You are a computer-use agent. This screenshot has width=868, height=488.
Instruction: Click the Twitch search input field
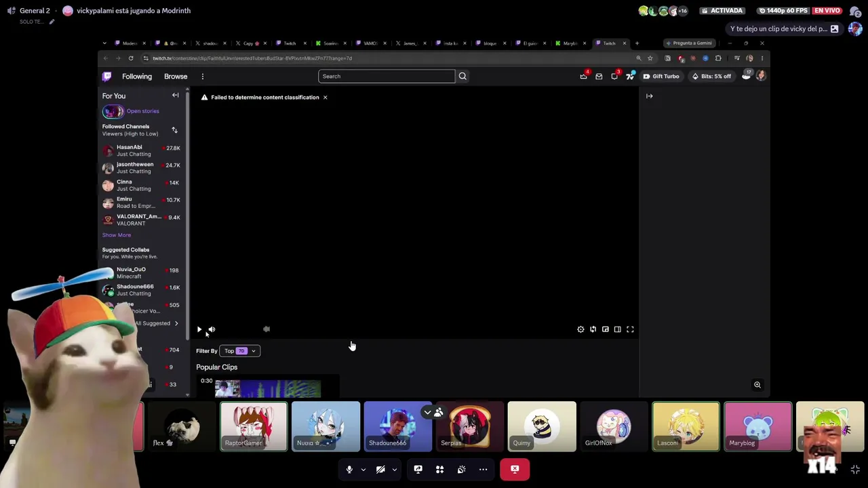(x=387, y=76)
